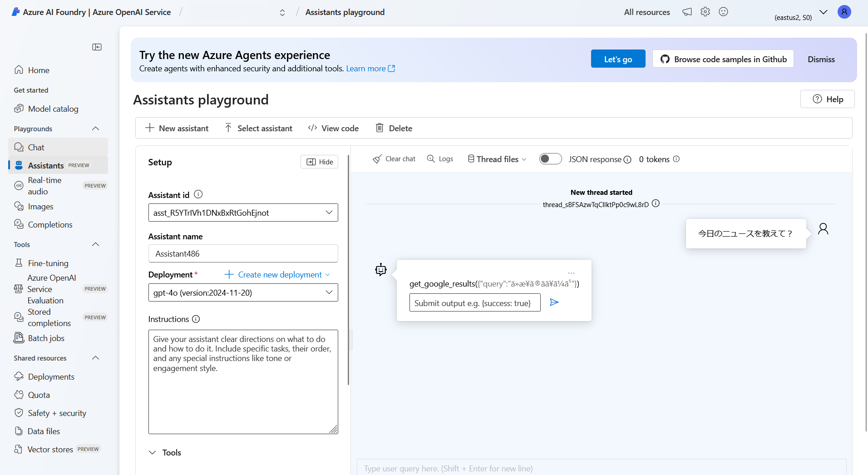Open the Help button
Image resolution: width=868 pixels, height=475 pixels.
coord(827,99)
